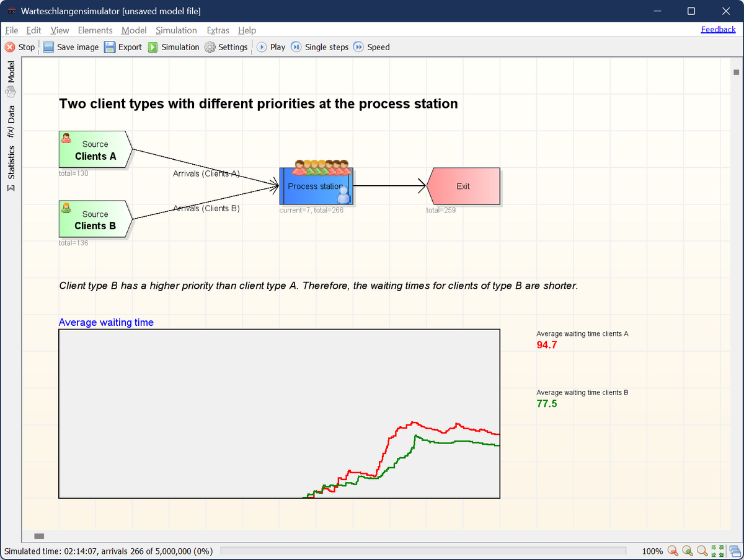Viewport: 744px width, 560px height.
Task: Open the Simulation menu
Action: (x=176, y=30)
